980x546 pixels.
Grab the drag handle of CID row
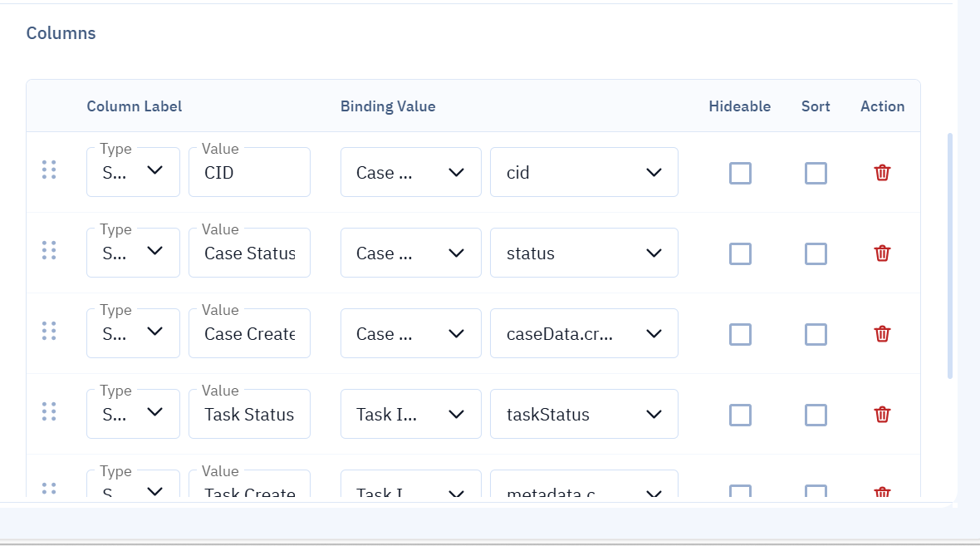click(x=49, y=170)
